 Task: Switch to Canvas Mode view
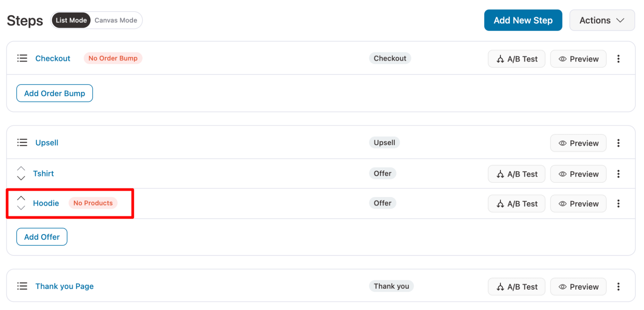(116, 20)
